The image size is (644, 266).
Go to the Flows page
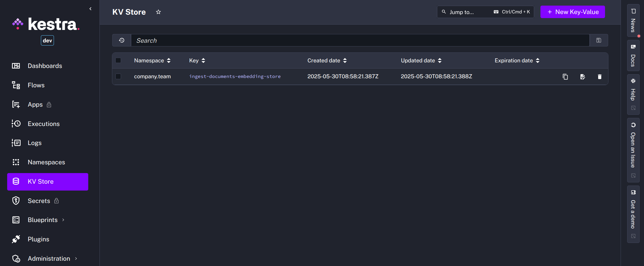tap(48, 85)
